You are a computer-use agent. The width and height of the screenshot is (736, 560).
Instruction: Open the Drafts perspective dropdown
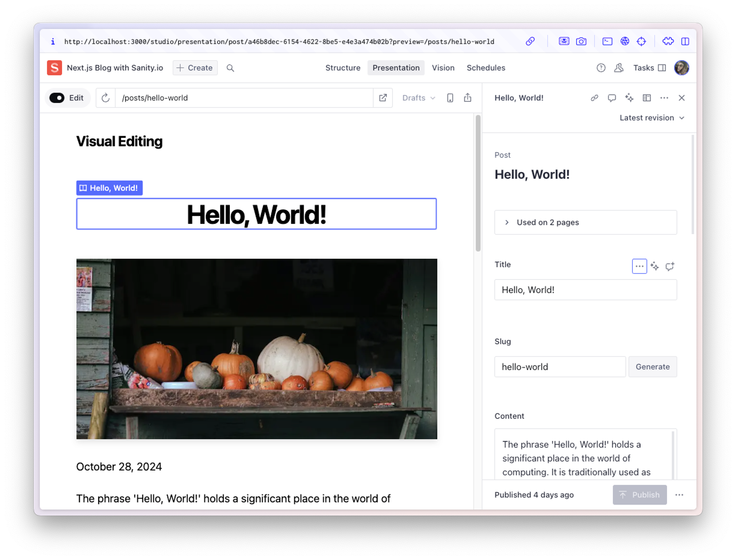tap(418, 98)
